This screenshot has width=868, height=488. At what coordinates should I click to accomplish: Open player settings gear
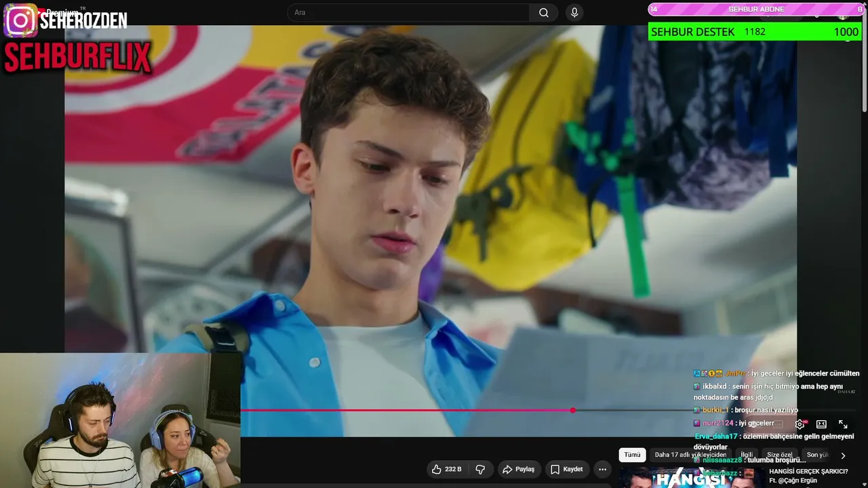click(800, 424)
